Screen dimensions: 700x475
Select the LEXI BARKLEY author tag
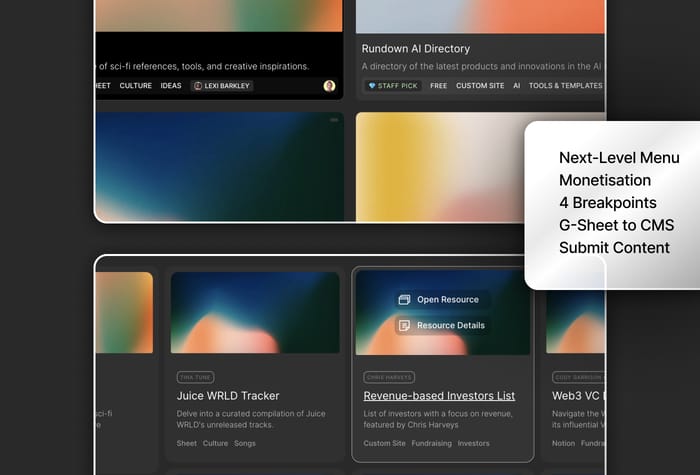222,86
